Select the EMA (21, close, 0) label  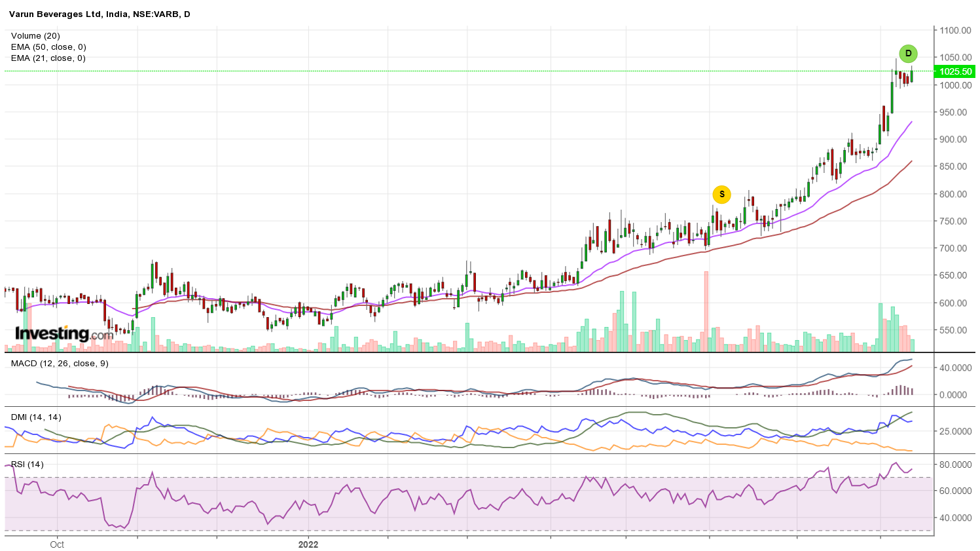[x=48, y=58]
